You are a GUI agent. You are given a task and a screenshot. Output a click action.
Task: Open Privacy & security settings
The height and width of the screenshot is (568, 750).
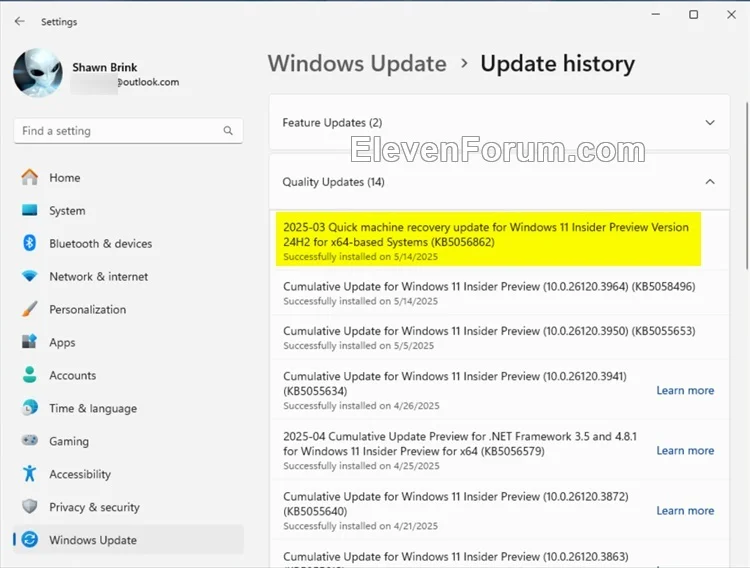click(x=128, y=507)
